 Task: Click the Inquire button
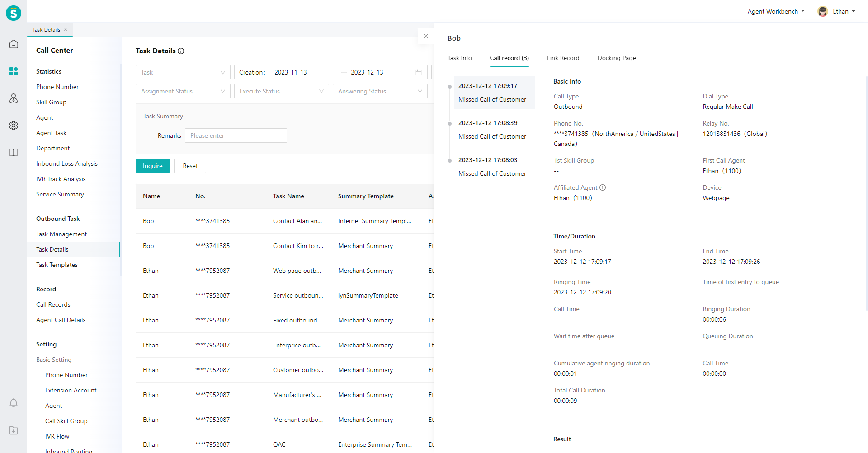152,166
